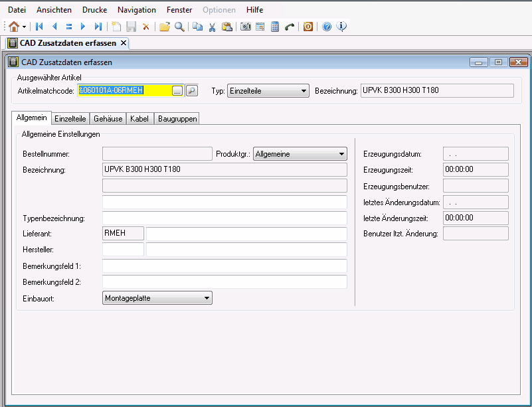532x407 pixels.
Task: Click the Hersteller code field
Action: (123, 250)
